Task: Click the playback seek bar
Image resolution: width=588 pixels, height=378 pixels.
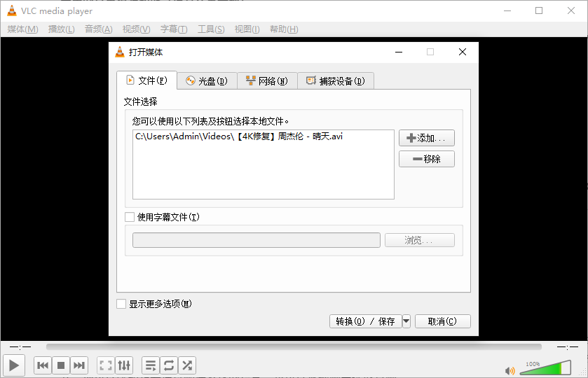Action: (294, 347)
